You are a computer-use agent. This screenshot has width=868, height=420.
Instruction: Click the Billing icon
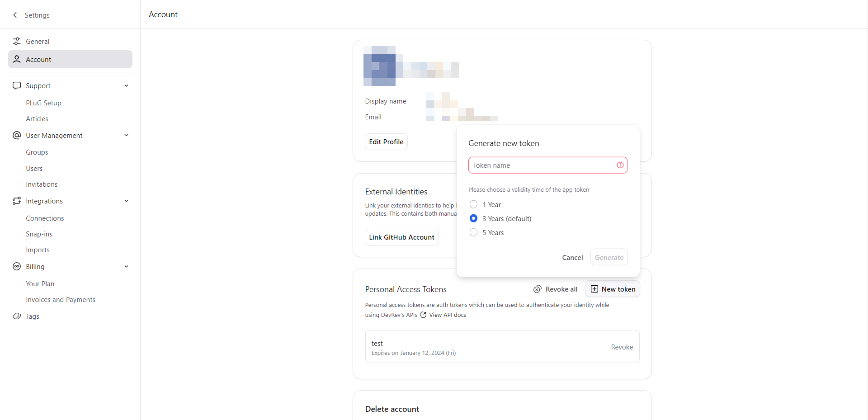pyautogui.click(x=17, y=266)
